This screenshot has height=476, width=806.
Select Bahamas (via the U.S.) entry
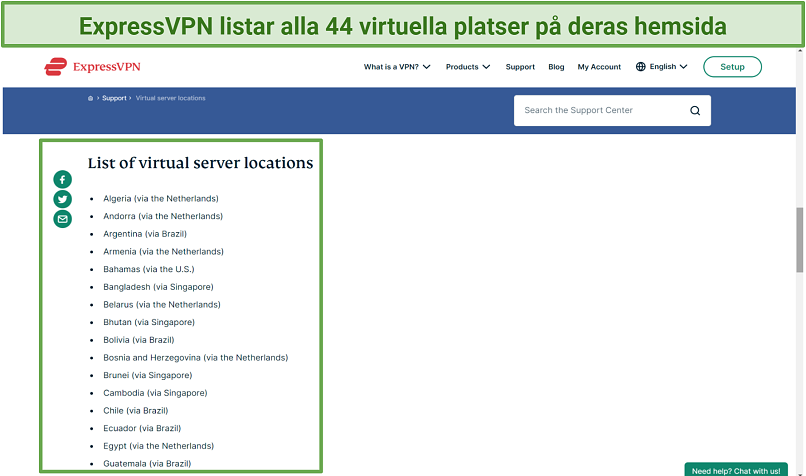pos(149,269)
